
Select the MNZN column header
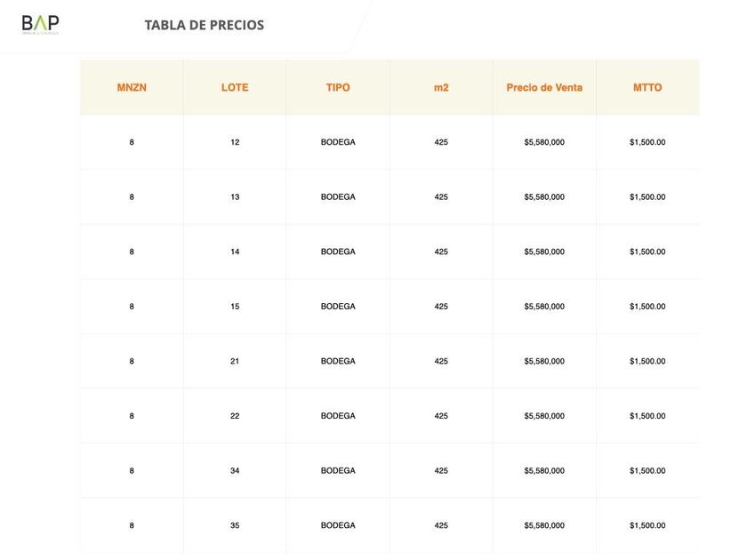click(x=132, y=88)
